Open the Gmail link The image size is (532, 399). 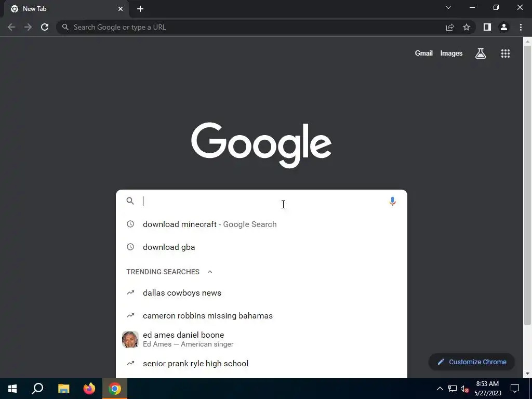(424, 54)
